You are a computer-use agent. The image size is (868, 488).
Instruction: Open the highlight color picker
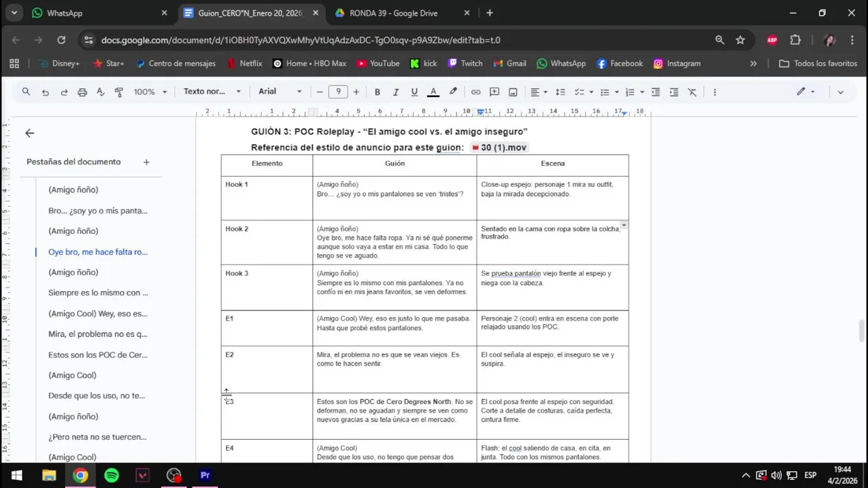(x=453, y=91)
